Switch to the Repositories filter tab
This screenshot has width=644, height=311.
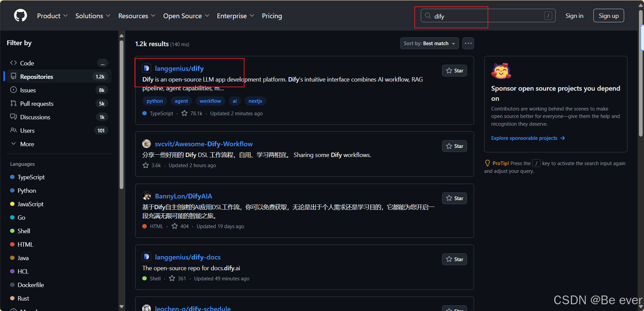[36, 76]
